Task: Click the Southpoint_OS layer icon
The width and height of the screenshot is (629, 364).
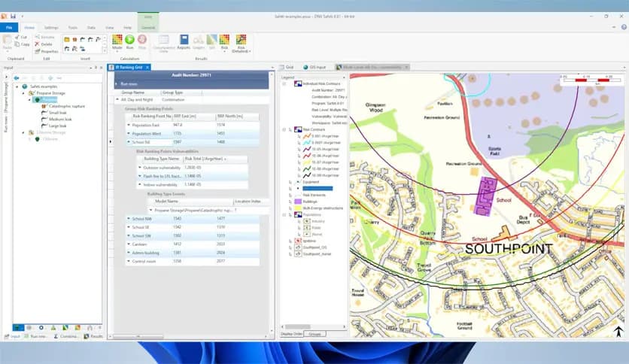Action: point(298,247)
